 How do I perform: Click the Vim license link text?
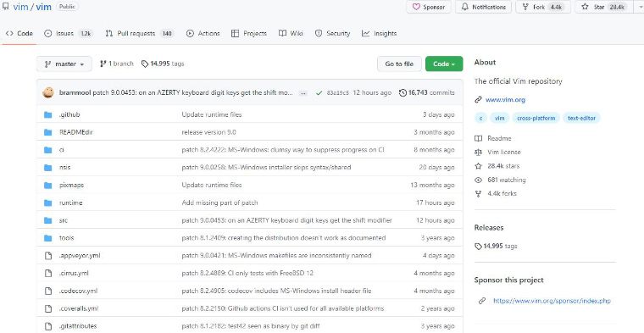coord(504,153)
